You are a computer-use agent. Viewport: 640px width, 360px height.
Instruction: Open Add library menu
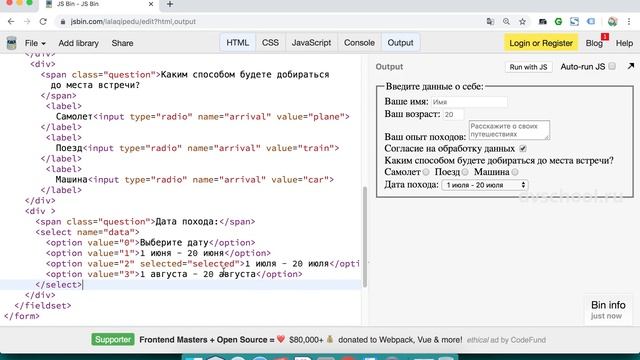(78, 43)
